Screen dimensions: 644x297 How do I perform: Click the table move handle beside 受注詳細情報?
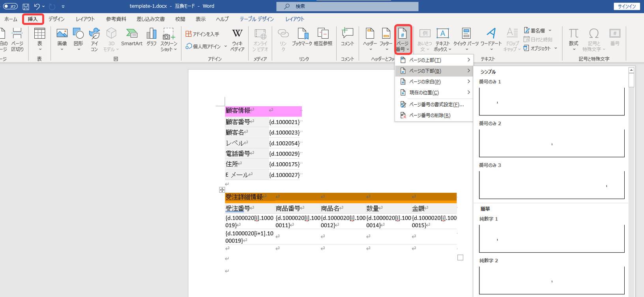click(222, 190)
